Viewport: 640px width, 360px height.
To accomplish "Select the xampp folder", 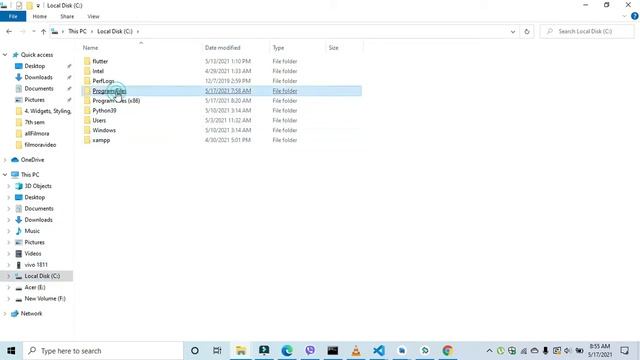I will click(x=101, y=140).
